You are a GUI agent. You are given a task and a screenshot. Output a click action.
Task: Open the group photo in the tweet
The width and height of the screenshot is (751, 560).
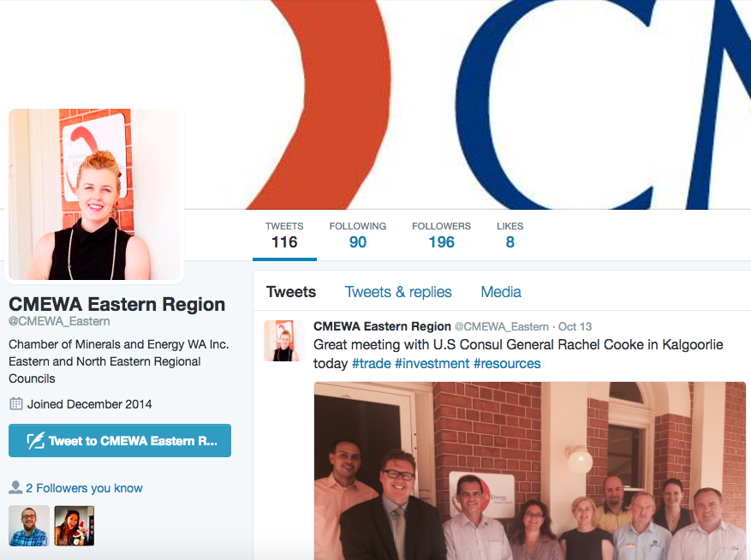pos(530,471)
